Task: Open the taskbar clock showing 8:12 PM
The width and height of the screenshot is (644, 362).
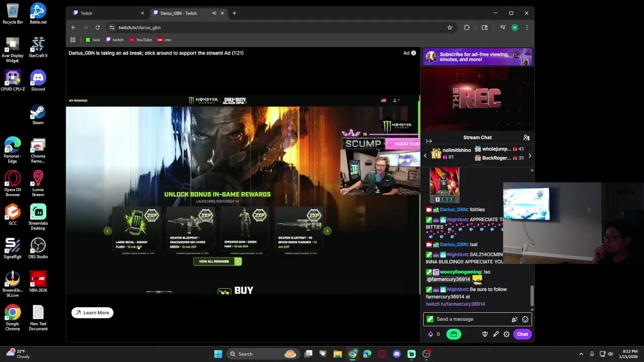Action: [630, 354]
